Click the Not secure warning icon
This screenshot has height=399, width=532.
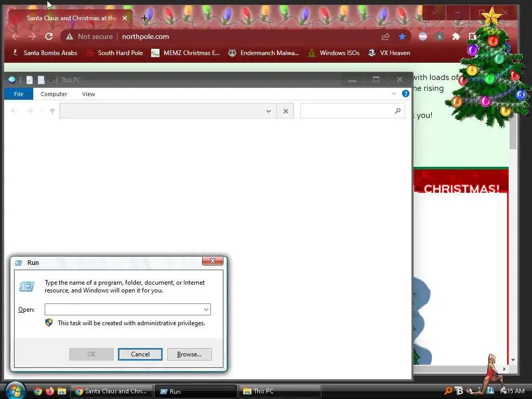coord(70,36)
